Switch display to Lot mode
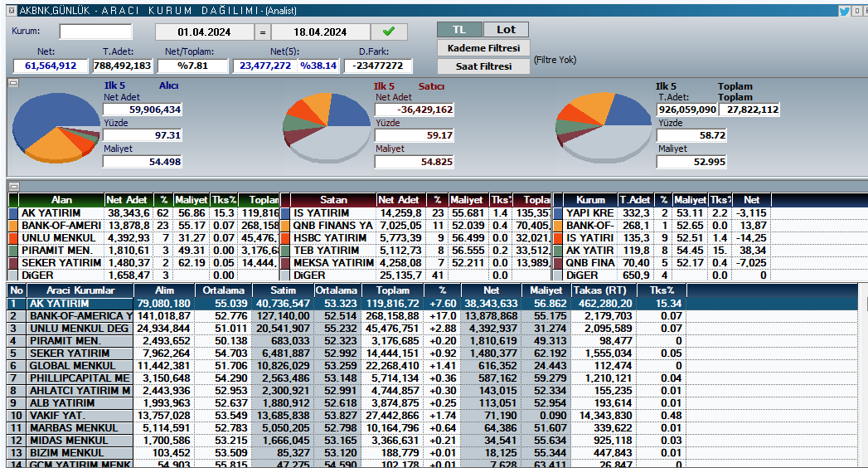 coord(506,29)
